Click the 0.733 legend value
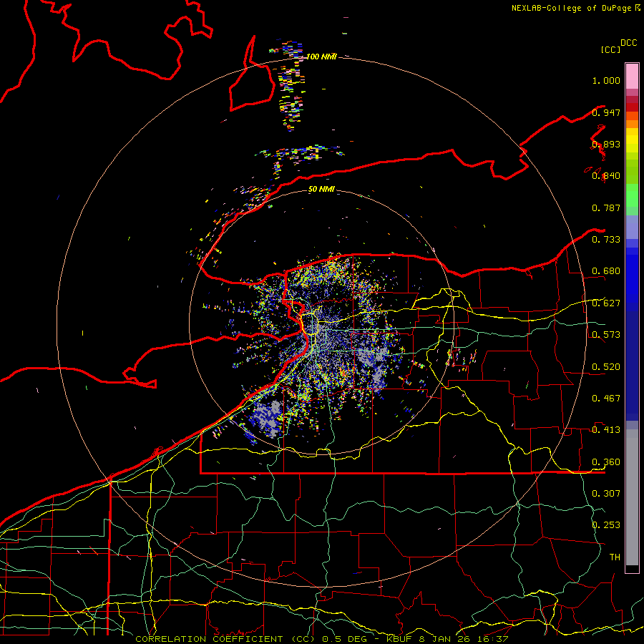Image resolution: width=644 pixels, height=644 pixels. coord(606,239)
